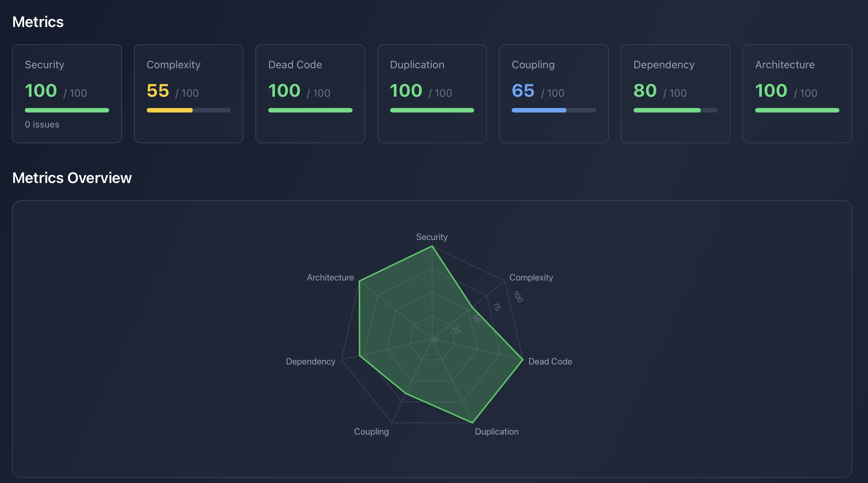Click the Dependency radar axis label
Image resolution: width=868 pixels, height=483 pixels.
tap(311, 361)
